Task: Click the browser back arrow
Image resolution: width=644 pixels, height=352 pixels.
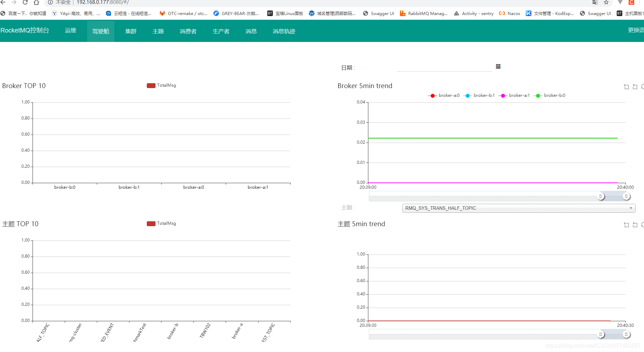Action: (x=3, y=2)
